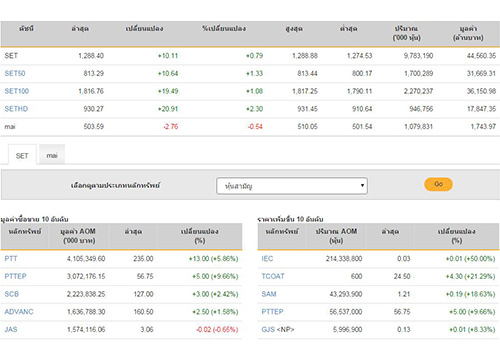Select SET50 last value 813.29

[94, 73]
